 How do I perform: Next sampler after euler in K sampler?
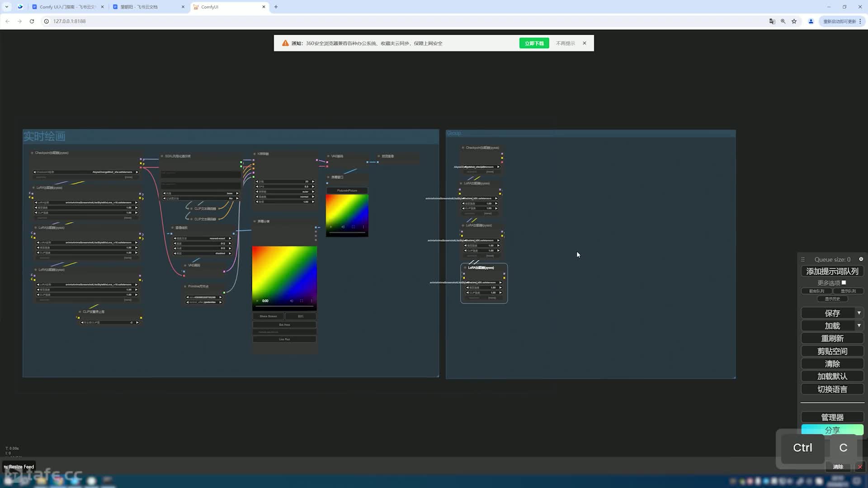tap(313, 192)
